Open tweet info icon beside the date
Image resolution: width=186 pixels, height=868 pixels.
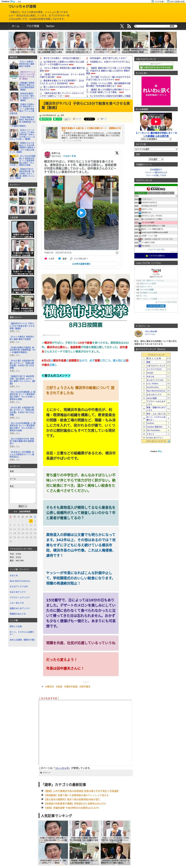pyautogui.click(x=117, y=252)
